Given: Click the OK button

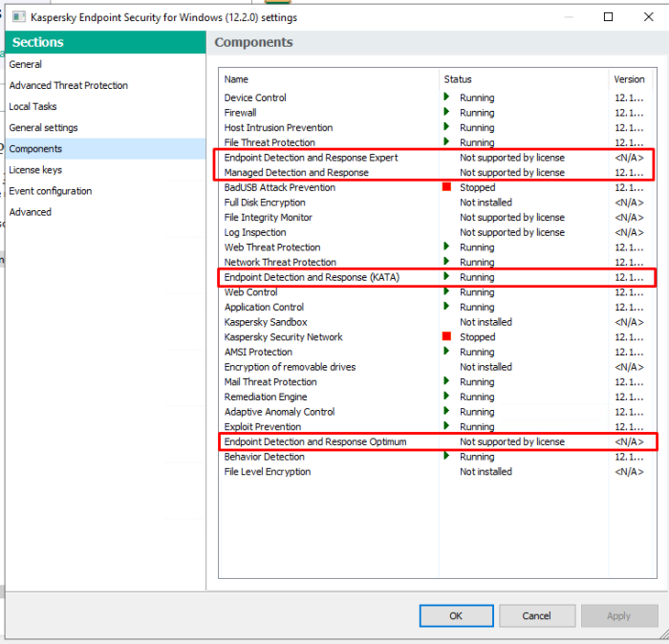Looking at the screenshot, I should coord(456,616).
